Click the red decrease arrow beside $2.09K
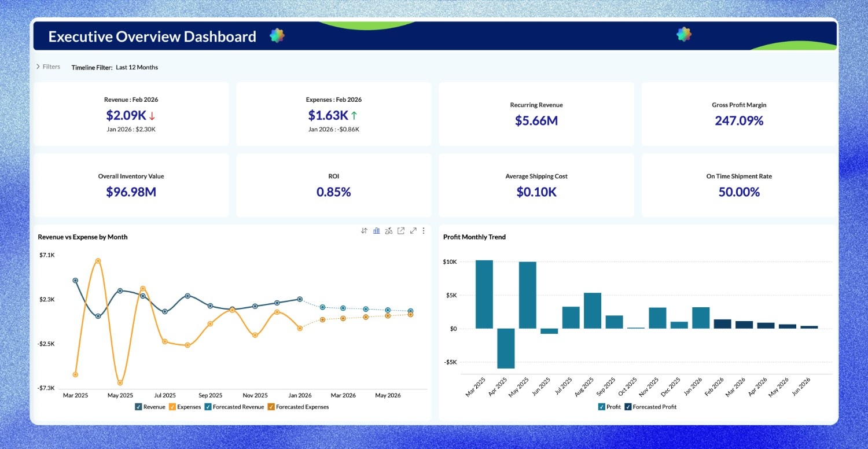868x449 pixels. tap(153, 115)
